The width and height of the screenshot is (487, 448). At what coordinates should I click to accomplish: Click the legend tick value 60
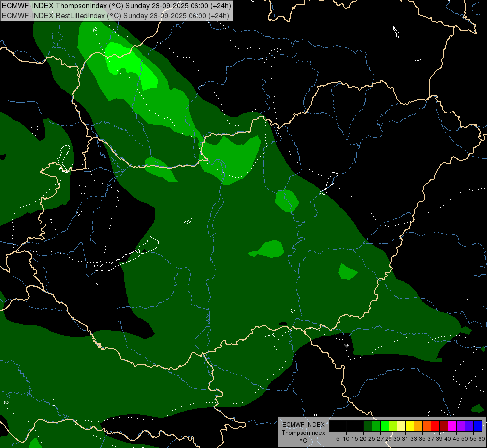[x=482, y=439]
